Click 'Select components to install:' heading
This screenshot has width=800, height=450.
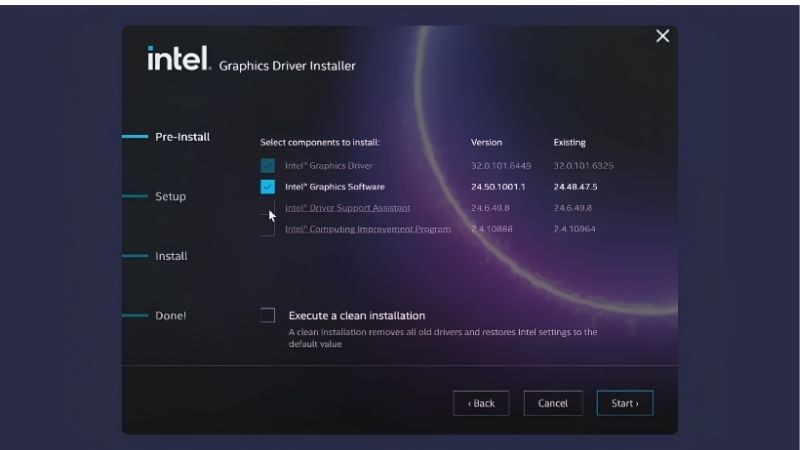click(x=320, y=142)
